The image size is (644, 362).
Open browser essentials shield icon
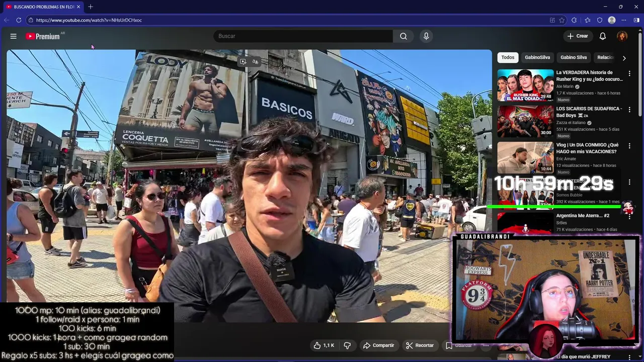[x=600, y=20]
